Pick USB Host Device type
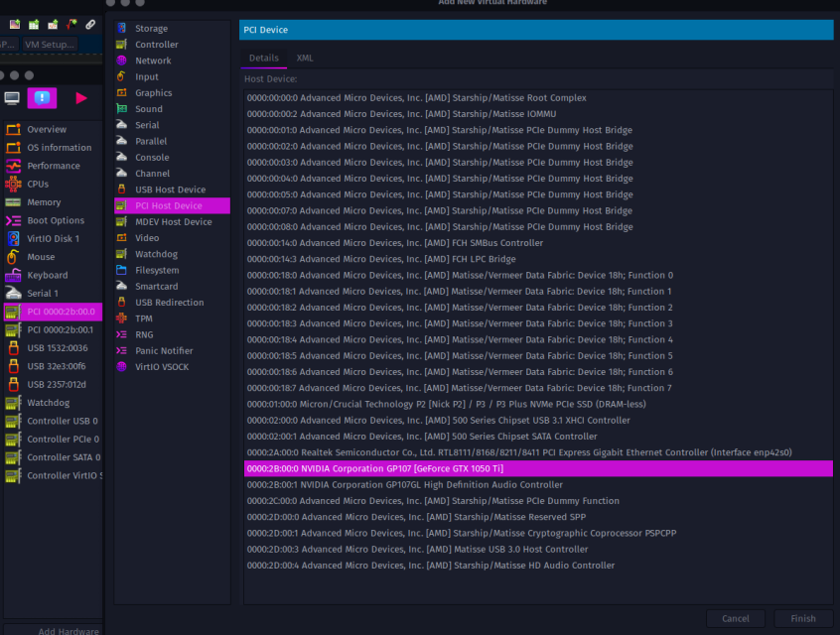Viewport: 840px width, 635px height. point(172,190)
